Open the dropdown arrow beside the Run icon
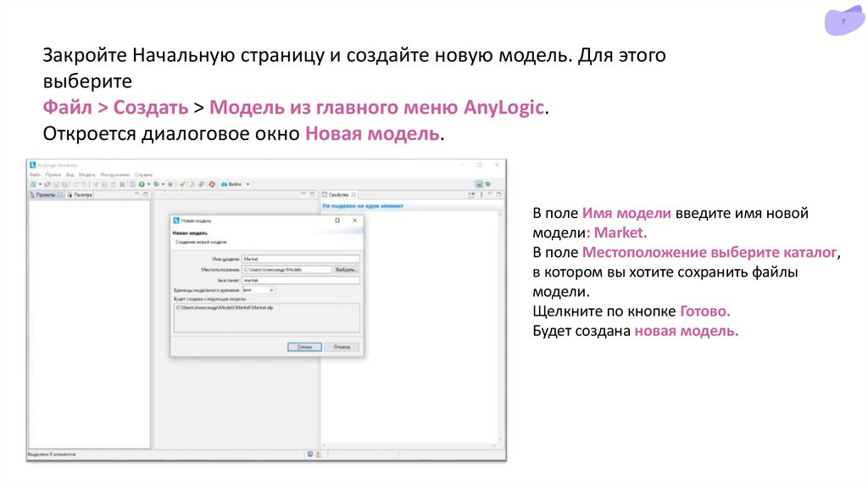The image size is (868, 487). (149, 184)
